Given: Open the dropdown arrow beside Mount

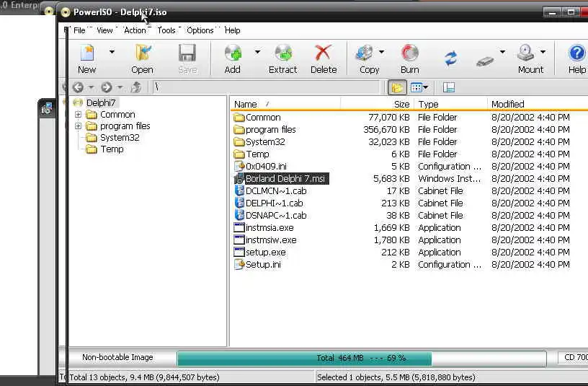Looking at the screenshot, I should pyautogui.click(x=543, y=52).
